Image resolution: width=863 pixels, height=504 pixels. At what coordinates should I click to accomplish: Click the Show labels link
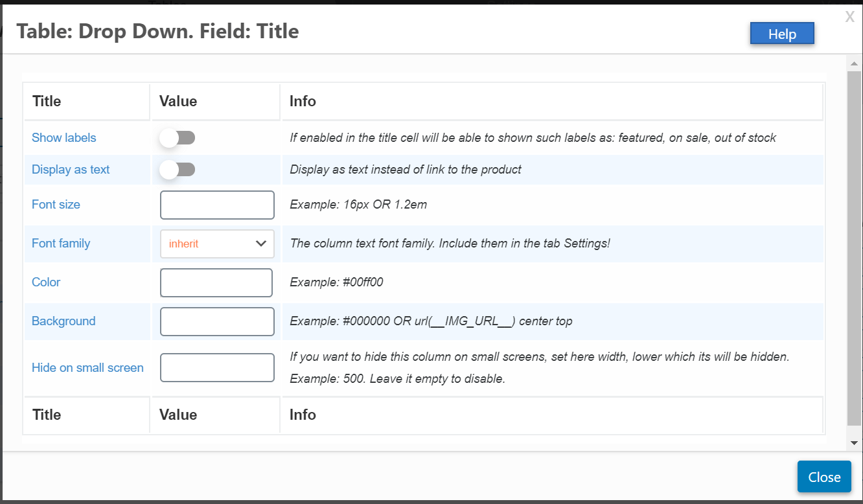point(64,137)
